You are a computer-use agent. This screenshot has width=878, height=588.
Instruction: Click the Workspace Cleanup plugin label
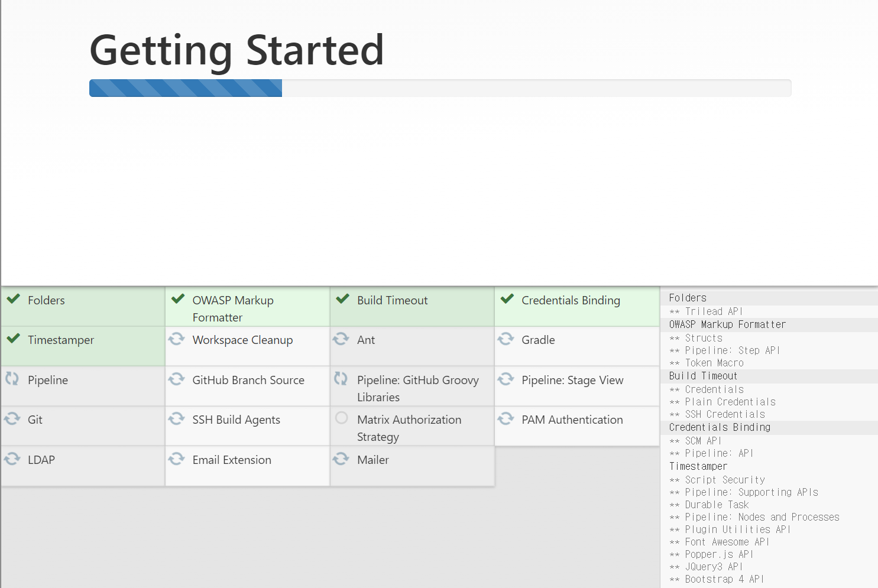point(242,340)
